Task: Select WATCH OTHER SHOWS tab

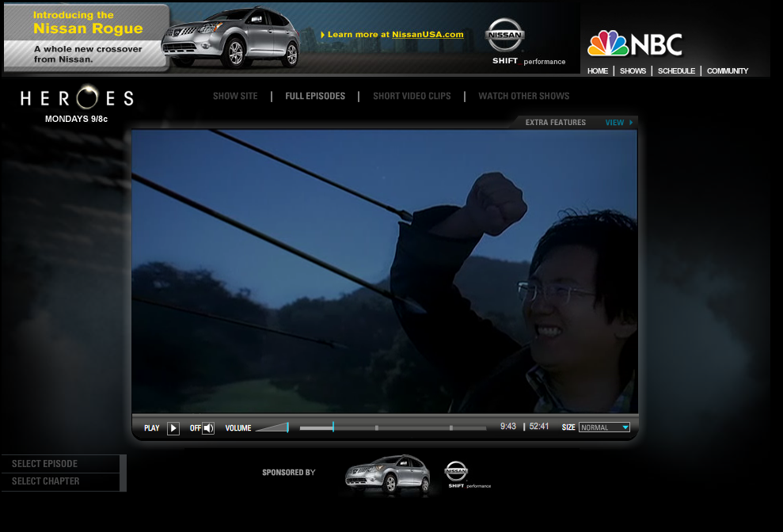Action: pyautogui.click(x=524, y=96)
